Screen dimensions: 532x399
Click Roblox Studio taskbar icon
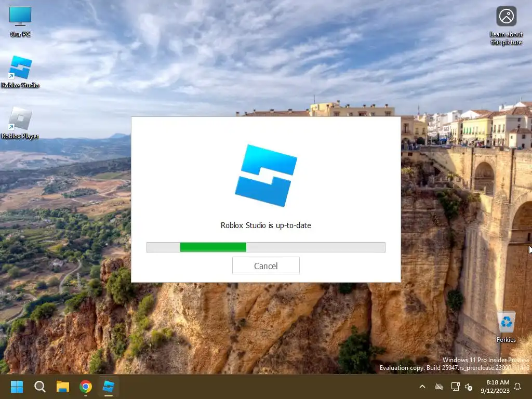[x=109, y=387]
